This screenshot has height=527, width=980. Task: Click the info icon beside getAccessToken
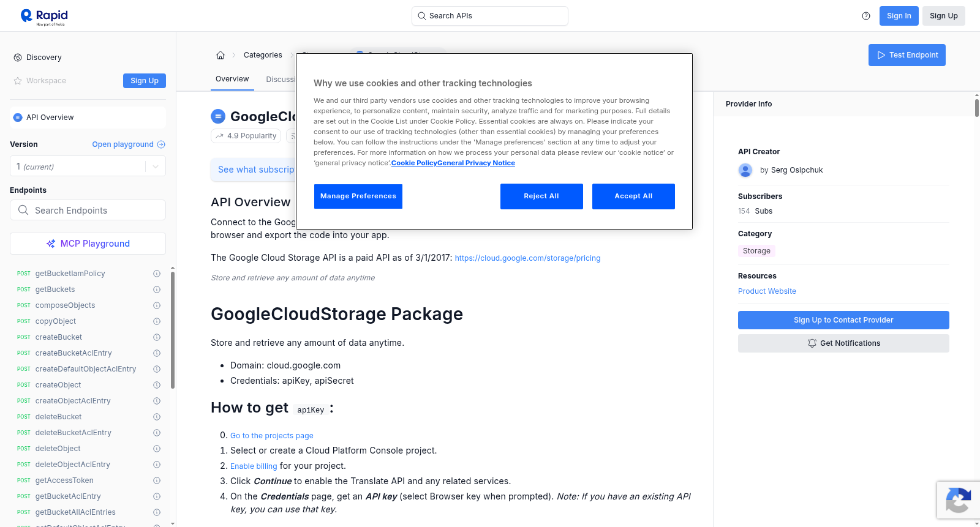pos(157,480)
